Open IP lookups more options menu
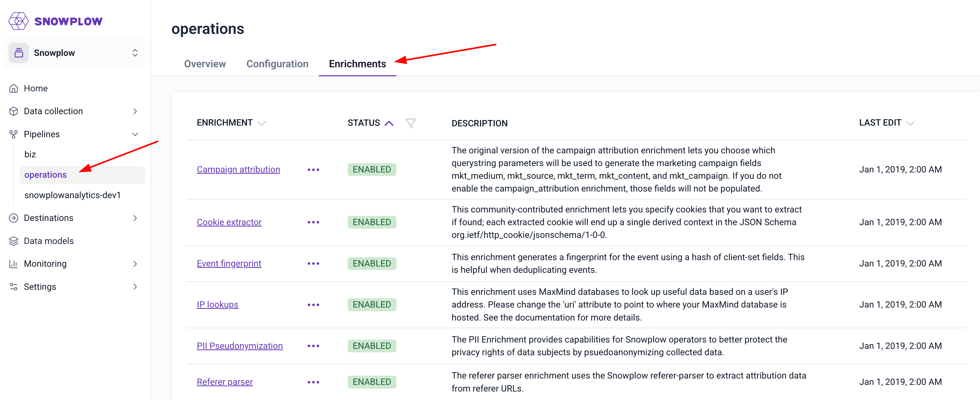 point(313,305)
